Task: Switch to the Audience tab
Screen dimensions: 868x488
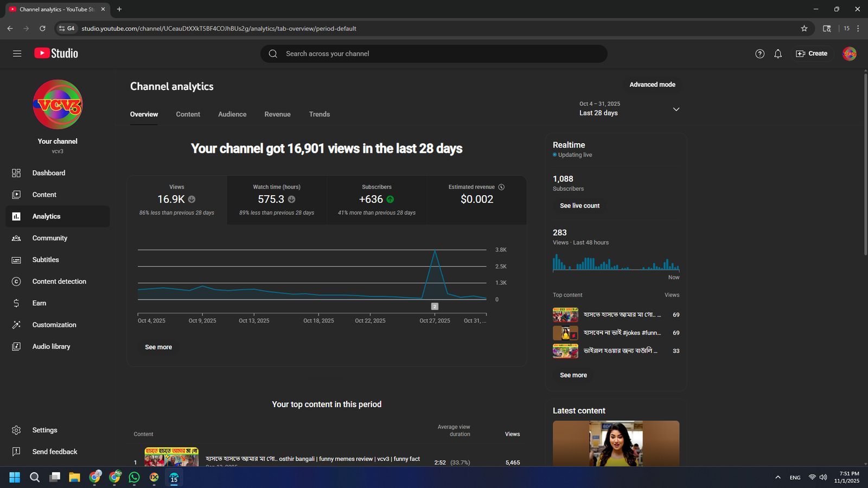Action: tap(232, 114)
